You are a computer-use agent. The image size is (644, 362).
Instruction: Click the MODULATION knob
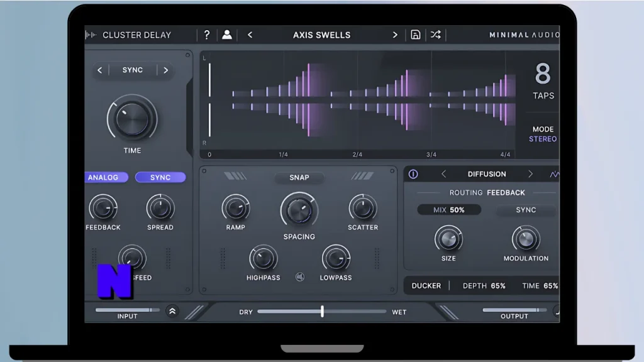click(526, 239)
